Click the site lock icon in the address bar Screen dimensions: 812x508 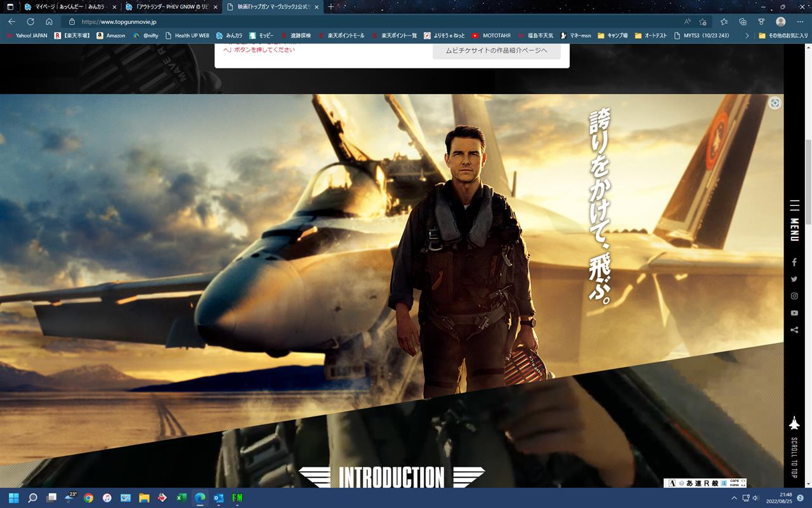72,22
